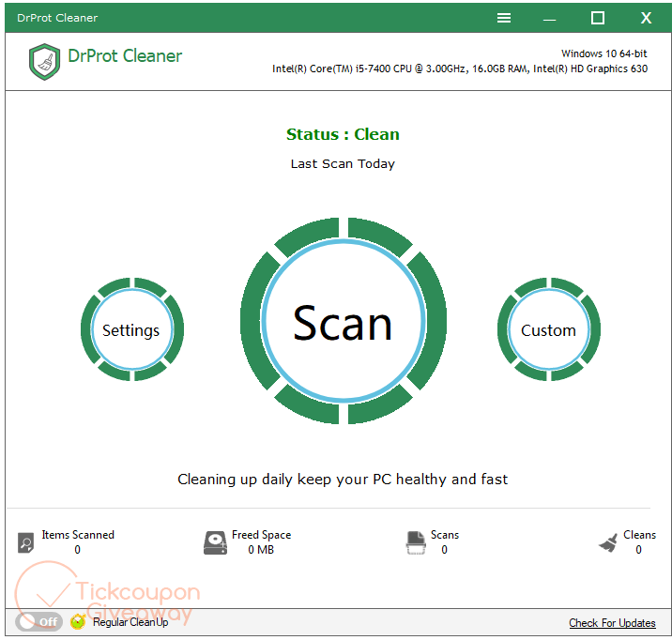Click the 'Freed Space' label
The width and height of the screenshot is (672, 640).
(x=262, y=535)
